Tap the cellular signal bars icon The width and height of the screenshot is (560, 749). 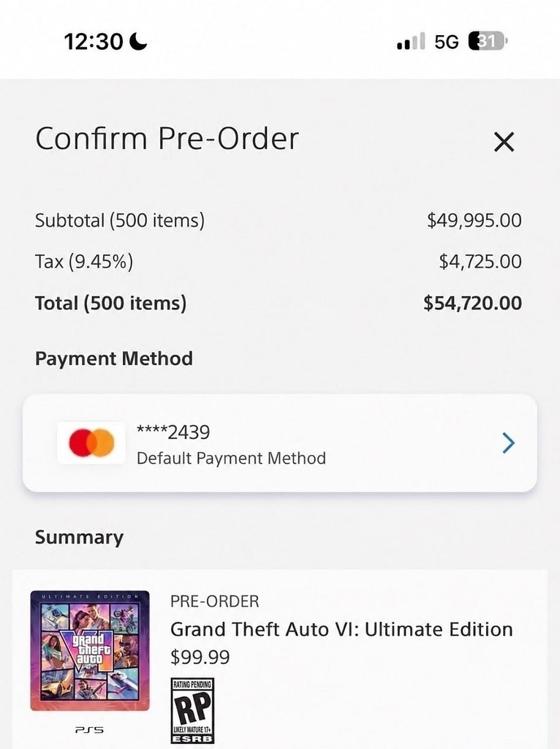411,42
